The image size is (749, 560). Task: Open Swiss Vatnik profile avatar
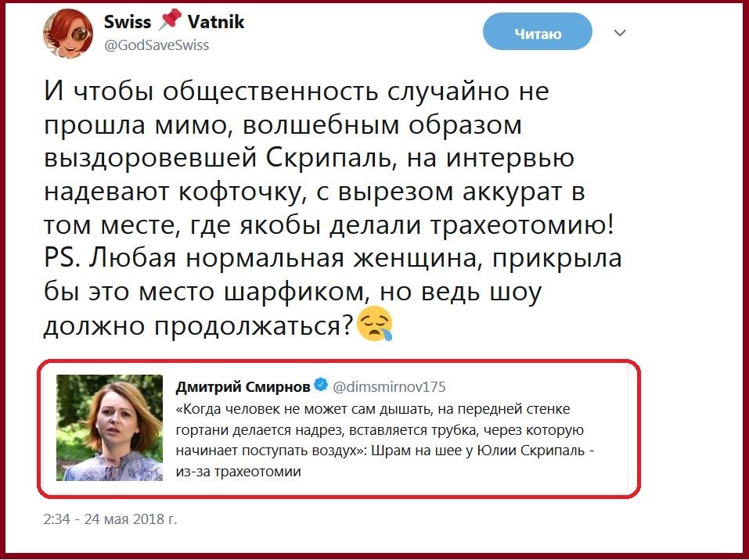(68, 34)
